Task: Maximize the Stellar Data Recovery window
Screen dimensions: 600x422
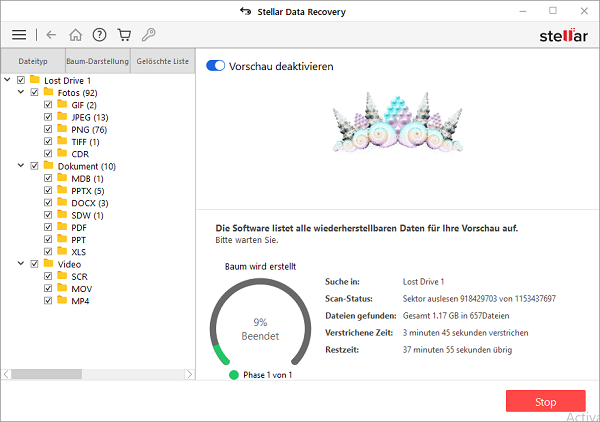Action: coord(553,11)
